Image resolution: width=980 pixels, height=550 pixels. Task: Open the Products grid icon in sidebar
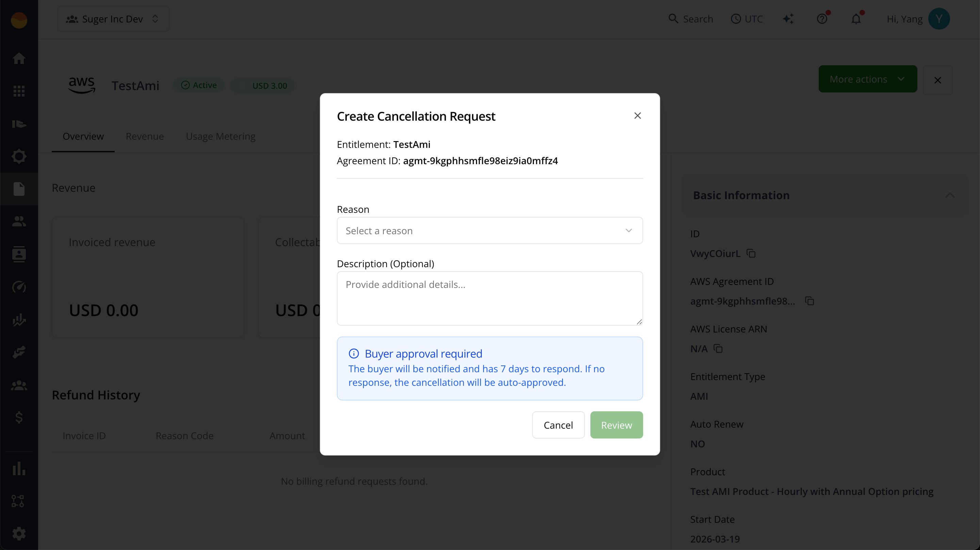[18, 91]
